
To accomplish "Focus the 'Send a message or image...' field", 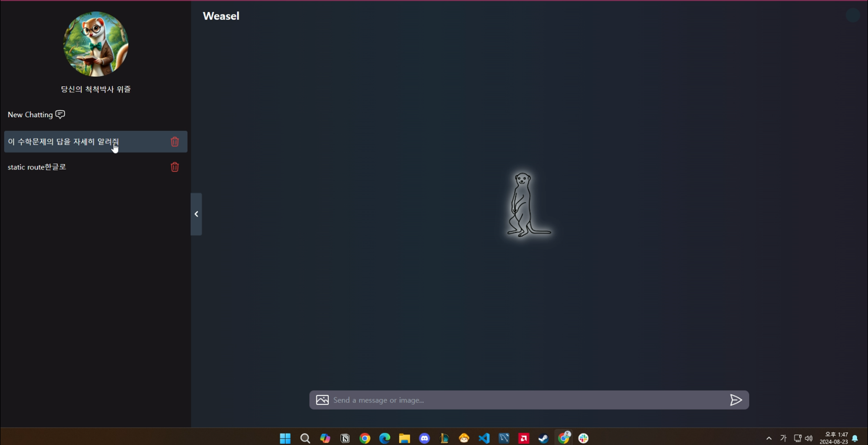I will pos(529,400).
